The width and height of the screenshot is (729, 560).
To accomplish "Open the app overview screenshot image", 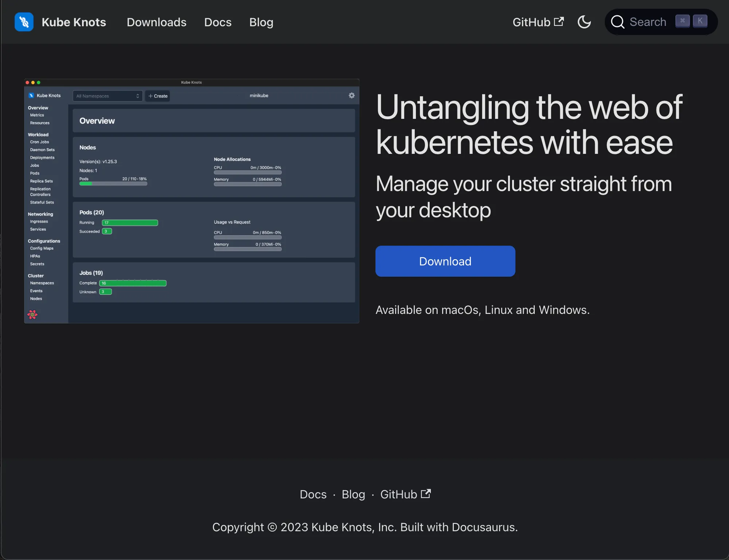I will 192,201.
